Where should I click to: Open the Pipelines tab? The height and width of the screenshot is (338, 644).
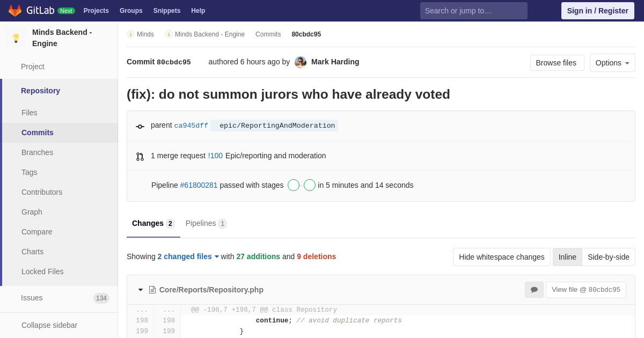point(206,223)
